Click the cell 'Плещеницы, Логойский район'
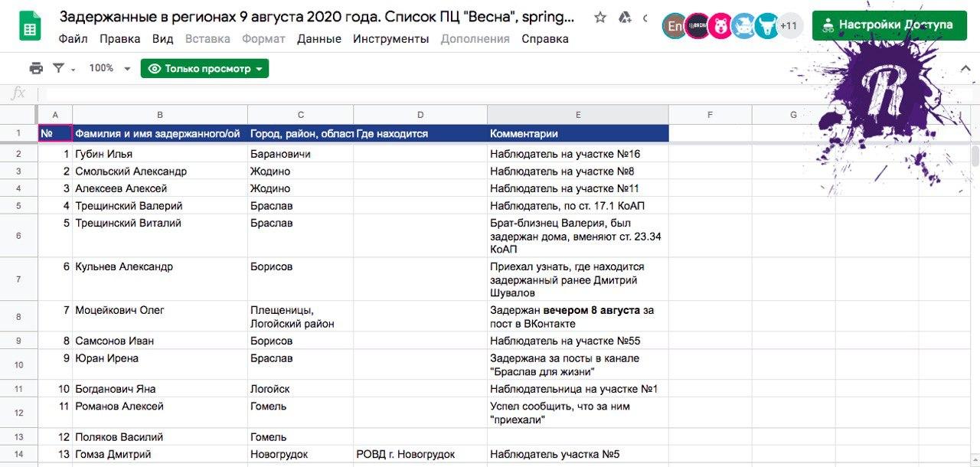 (x=301, y=317)
